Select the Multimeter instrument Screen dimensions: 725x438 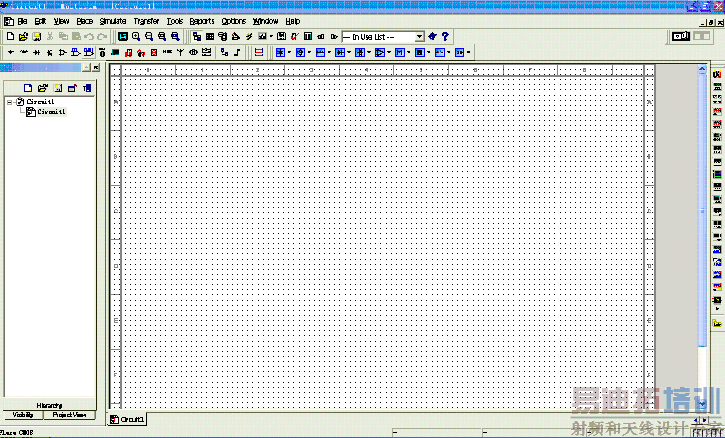click(717, 74)
